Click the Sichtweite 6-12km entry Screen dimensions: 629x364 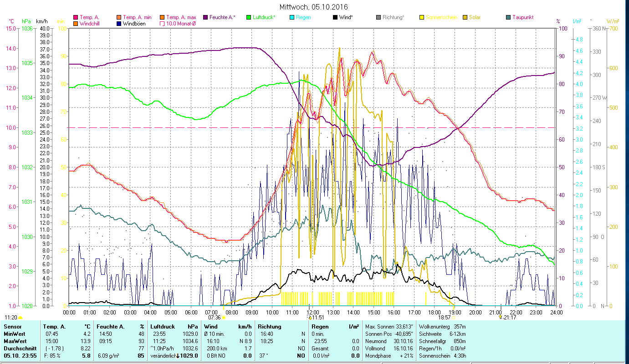tap(442, 334)
